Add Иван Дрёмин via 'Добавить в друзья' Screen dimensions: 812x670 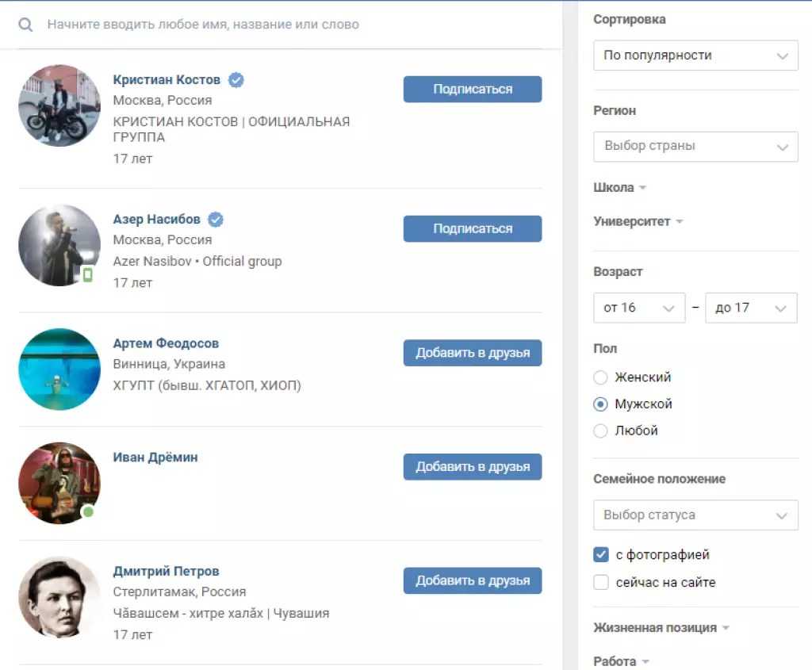click(x=473, y=466)
